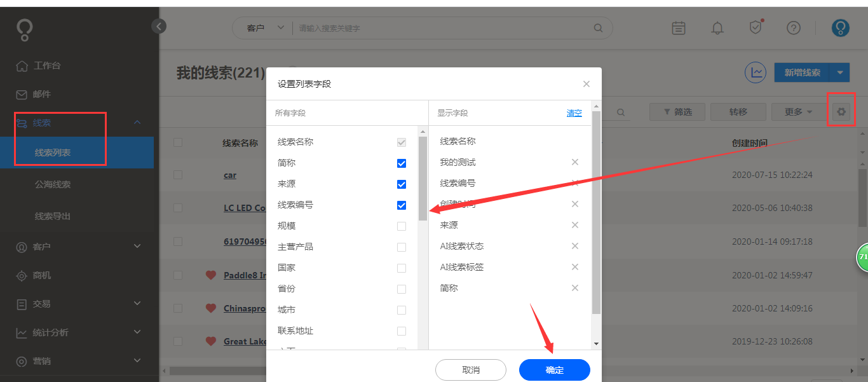868x382 pixels.
Task: Click the 确定 confirm button
Action: (x=553, y=369)
